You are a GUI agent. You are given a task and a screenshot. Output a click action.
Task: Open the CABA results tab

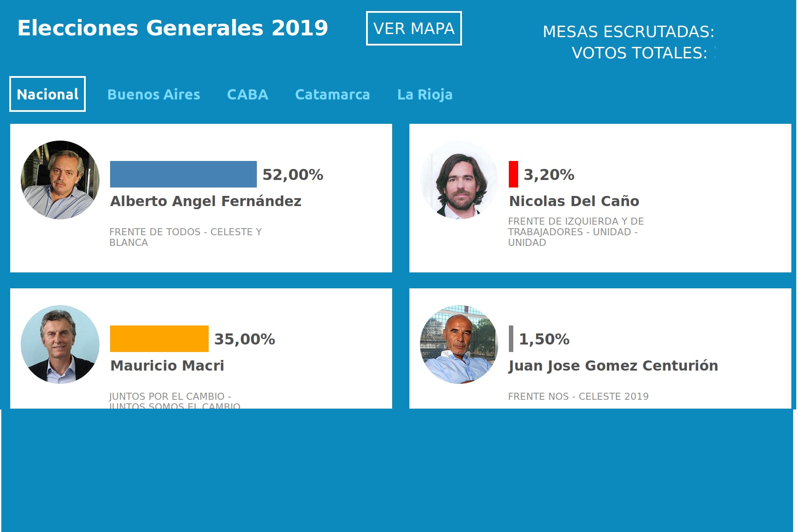click(248, 95)
